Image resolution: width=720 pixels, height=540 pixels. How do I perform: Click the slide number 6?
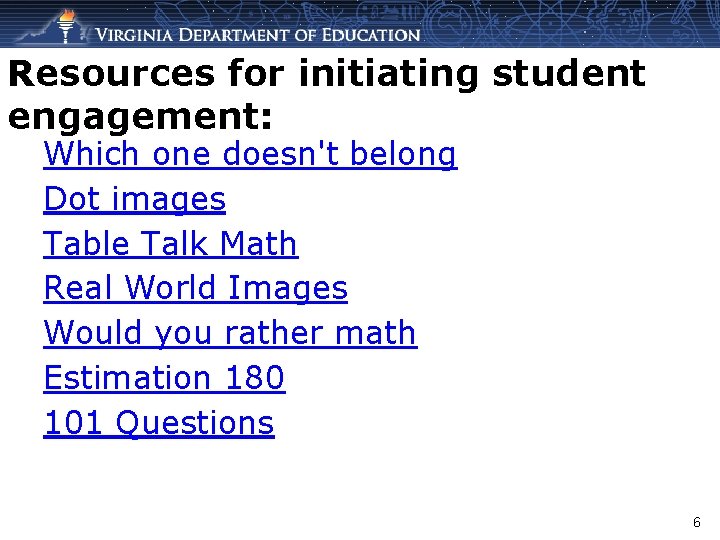pos(697,523)
